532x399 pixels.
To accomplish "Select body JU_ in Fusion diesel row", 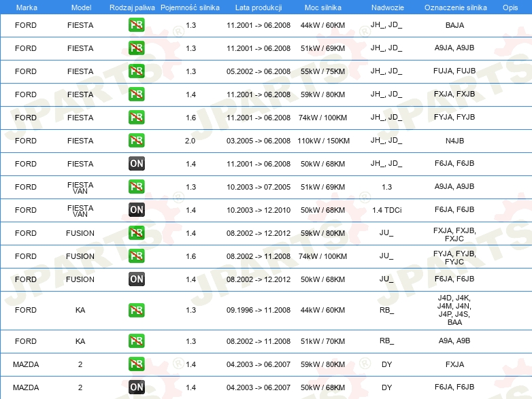I will 386,279.
